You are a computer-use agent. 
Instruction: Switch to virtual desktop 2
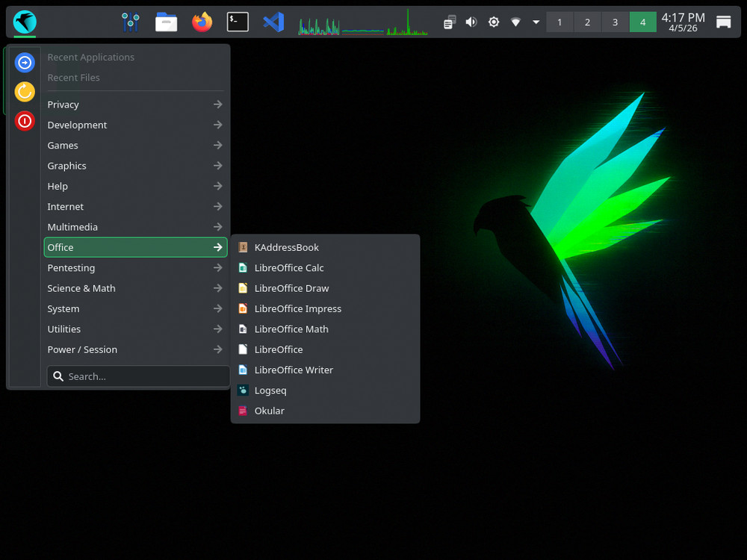[x=587, y=22]
